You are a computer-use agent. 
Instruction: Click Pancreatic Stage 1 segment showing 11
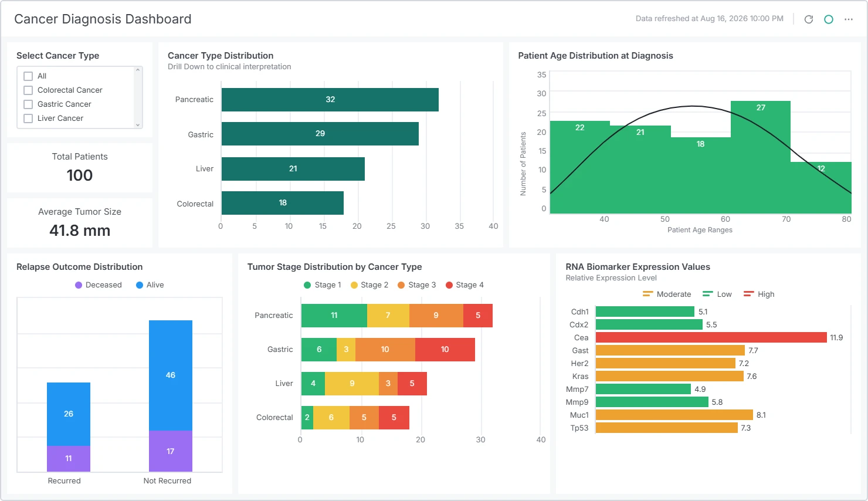click(x=334, y=316)
